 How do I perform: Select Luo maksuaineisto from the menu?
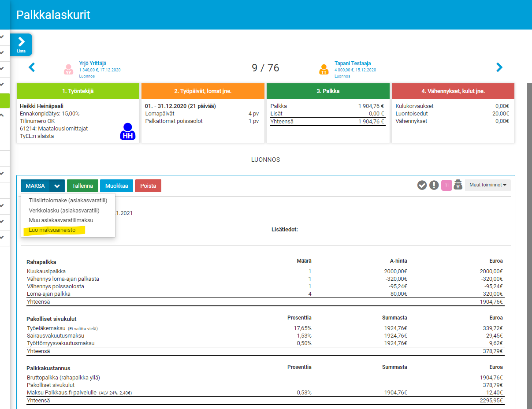point(52,230)
